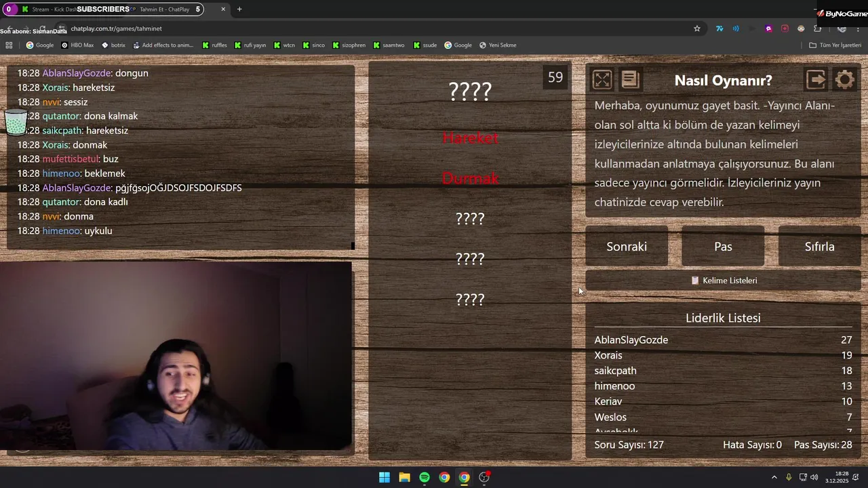Click the red word Durmak
The image size is (868, 488).
click(x=470, y=178)
